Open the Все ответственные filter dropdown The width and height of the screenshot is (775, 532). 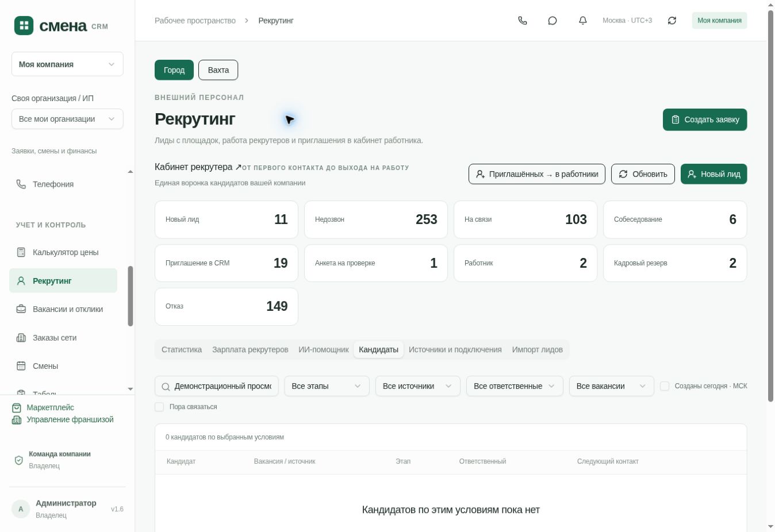pos(515,386)
